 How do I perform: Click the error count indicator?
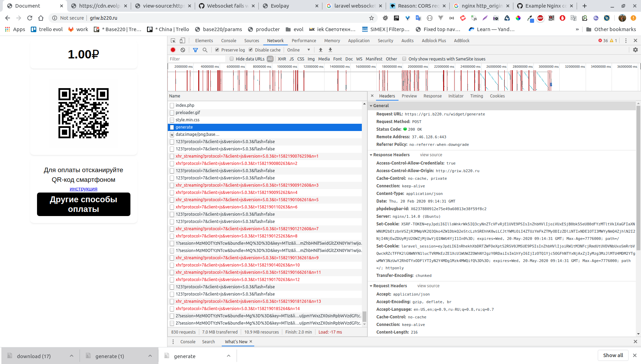coord(603,40)
